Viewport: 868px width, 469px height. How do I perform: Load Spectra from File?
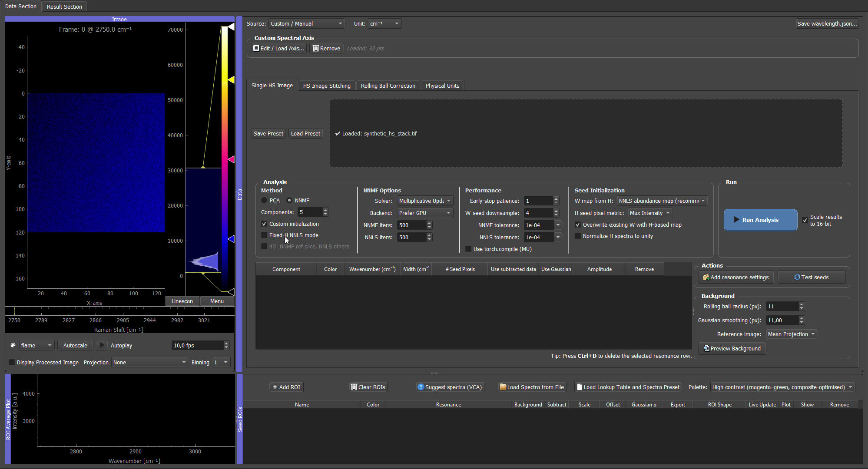pos(532,387)
